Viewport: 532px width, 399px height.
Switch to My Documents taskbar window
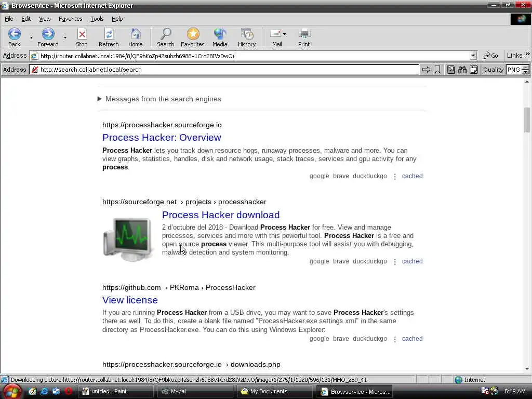(274, 392)
